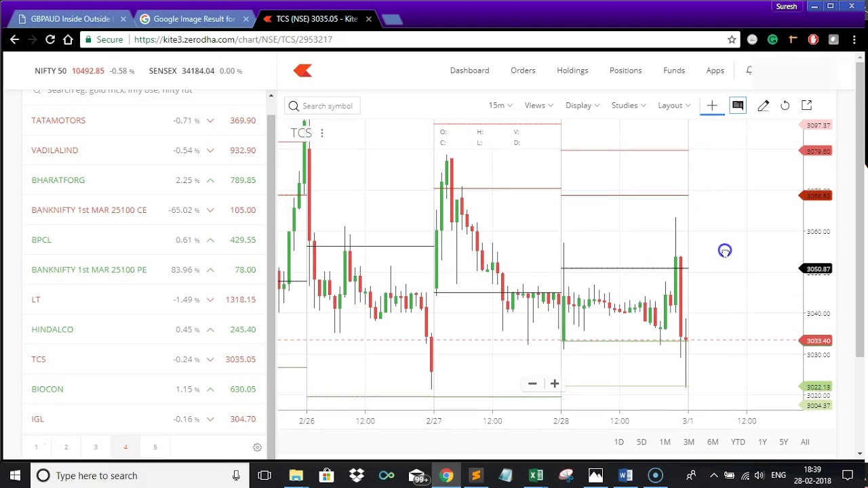Expand the Display dropdown
The image size is (868, 488).
click(x=583, y=105)
